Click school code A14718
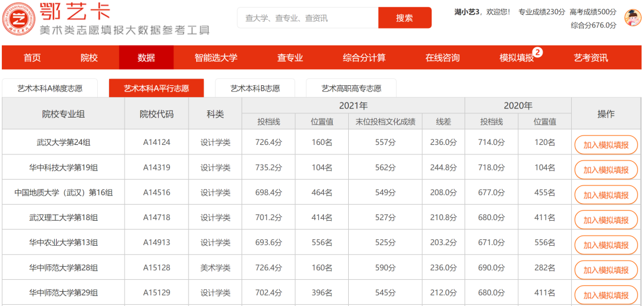The width and height of the screenshot is (644, 306). pyautogui.click(x=156, y=218)
